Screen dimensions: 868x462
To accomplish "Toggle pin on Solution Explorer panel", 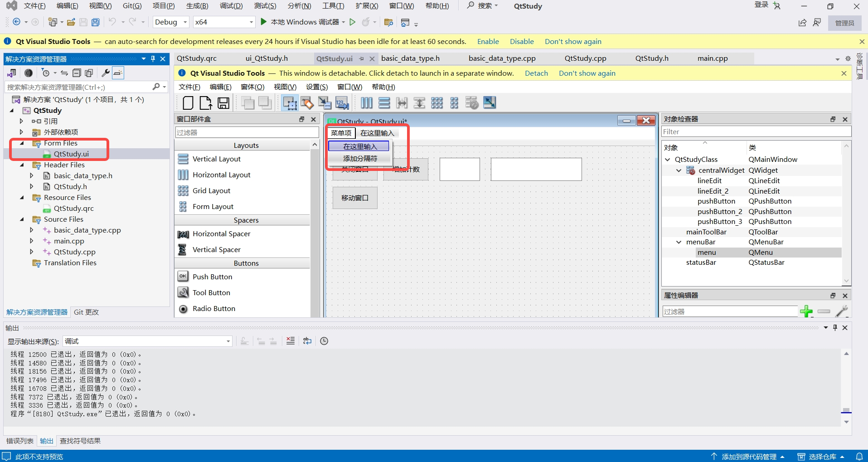I will [153, 59].
